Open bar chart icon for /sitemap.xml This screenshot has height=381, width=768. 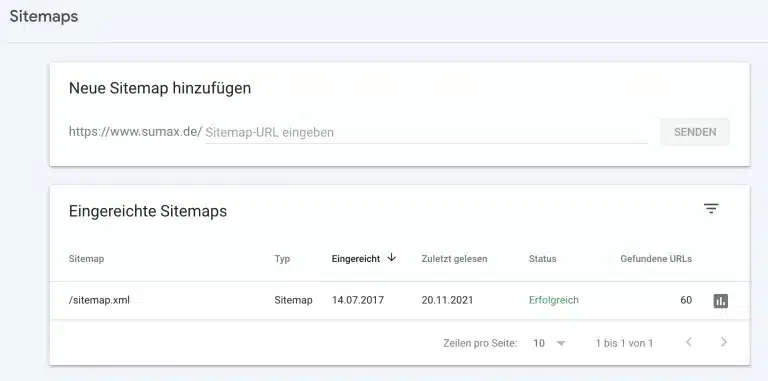[720, 301]
